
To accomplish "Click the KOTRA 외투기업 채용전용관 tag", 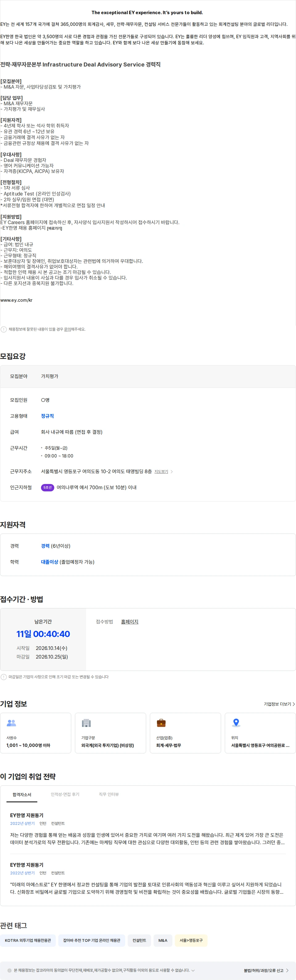I will 28,940.
